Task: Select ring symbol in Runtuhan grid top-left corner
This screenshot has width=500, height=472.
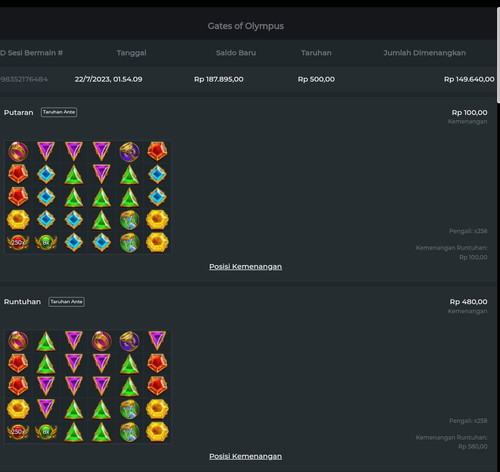Action: click(18, 341)
